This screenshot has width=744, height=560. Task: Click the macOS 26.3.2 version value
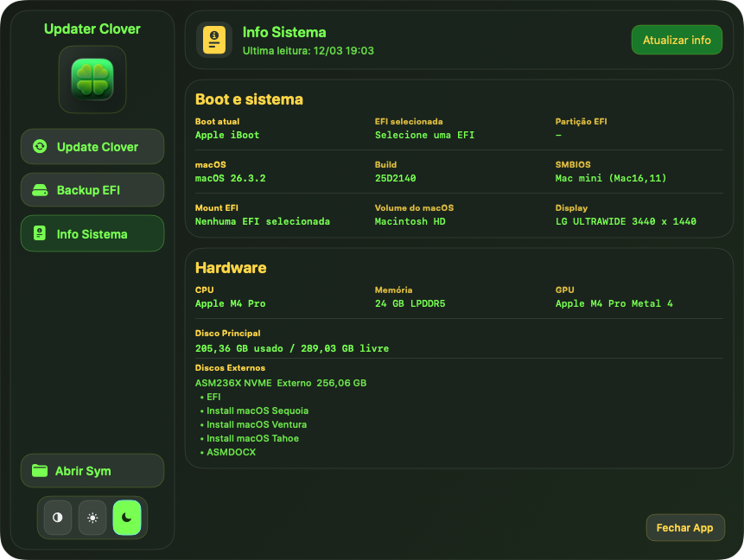click(x=231, y=178)
